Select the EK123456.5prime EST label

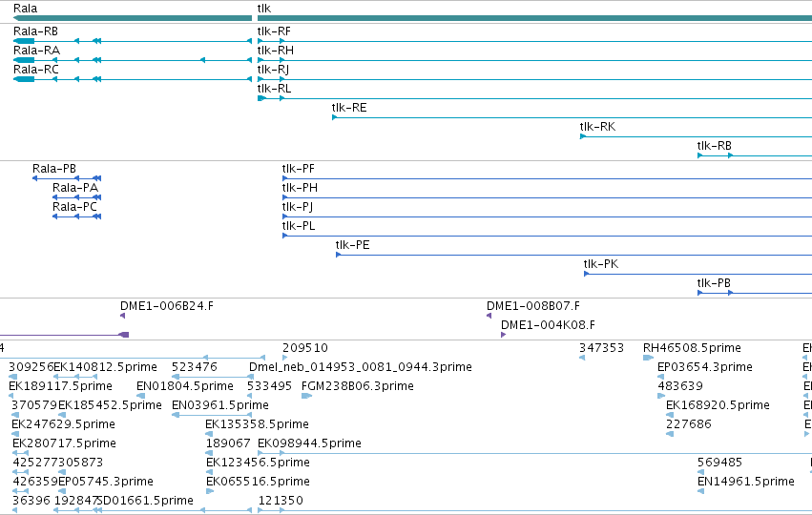pos(258,463)
